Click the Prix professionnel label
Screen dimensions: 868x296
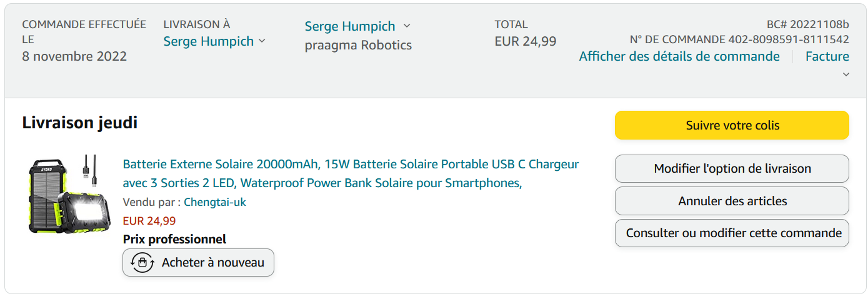174,239
